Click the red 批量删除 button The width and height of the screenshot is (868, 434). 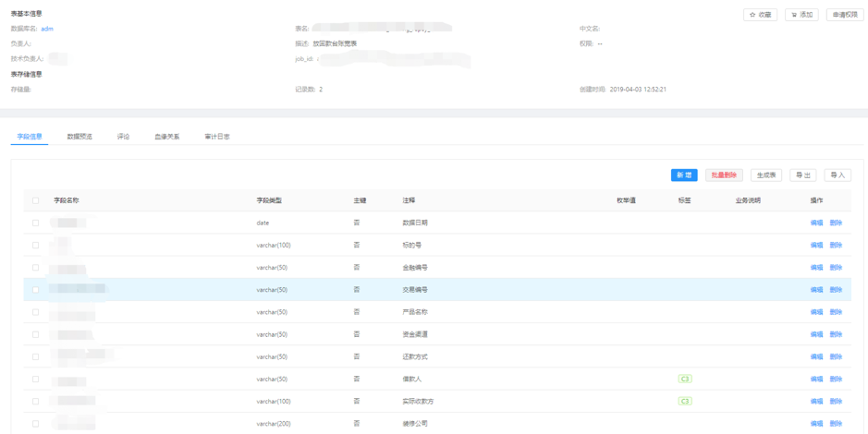click(x=724, y=175)
